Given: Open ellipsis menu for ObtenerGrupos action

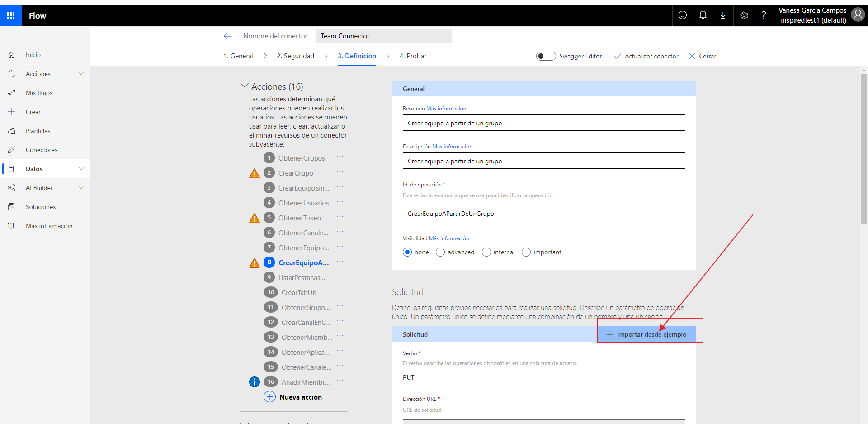Looking at the screenshot, I should click(340, 157).
